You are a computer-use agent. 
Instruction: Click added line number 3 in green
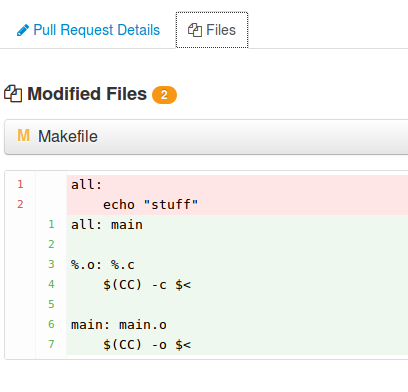51,264
